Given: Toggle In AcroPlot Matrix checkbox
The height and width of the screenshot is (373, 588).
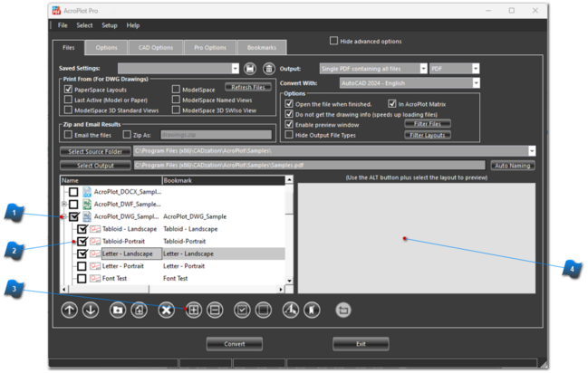Looking at the screenshot, I should pos(392,104).
